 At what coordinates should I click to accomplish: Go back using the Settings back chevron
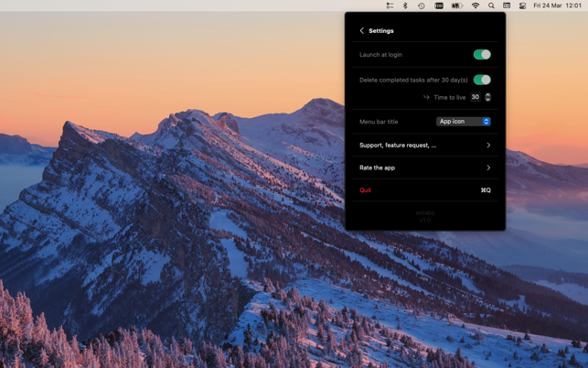pos(361,31)
